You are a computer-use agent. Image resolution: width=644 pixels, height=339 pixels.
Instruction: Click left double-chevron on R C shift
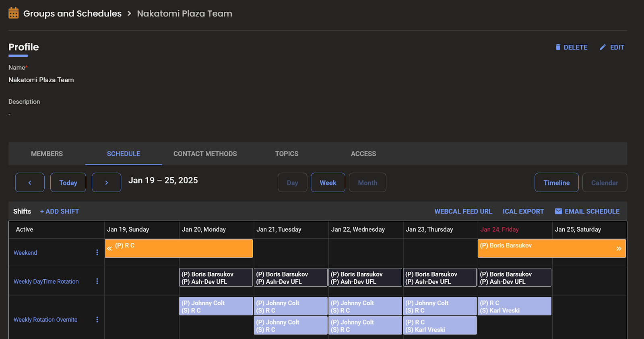109,249
